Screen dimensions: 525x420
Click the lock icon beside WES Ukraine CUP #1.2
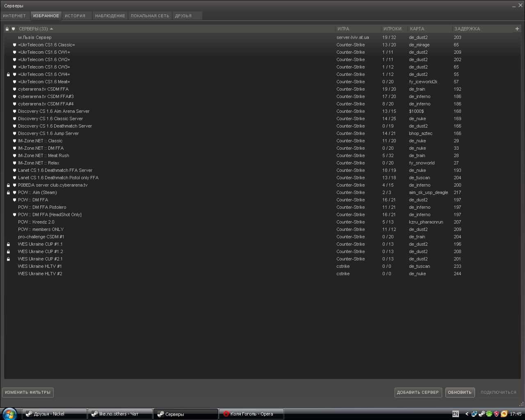pos(8,252)
